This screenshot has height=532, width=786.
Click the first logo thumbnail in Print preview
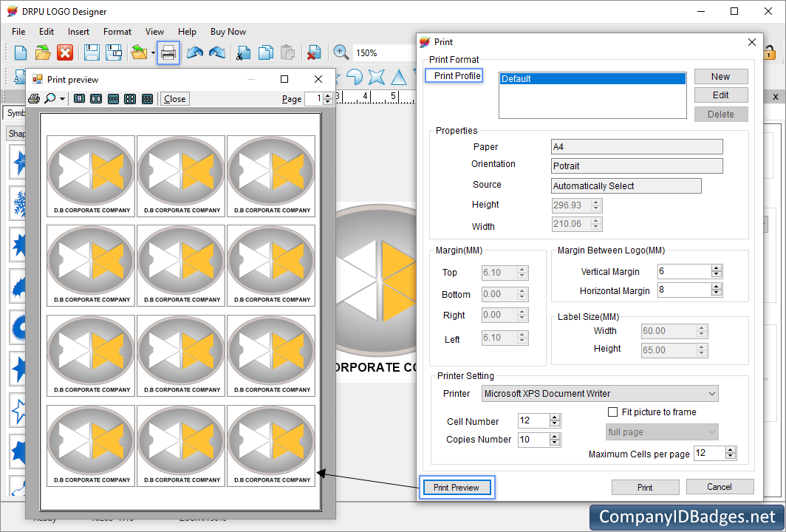(x=91, y=176)
